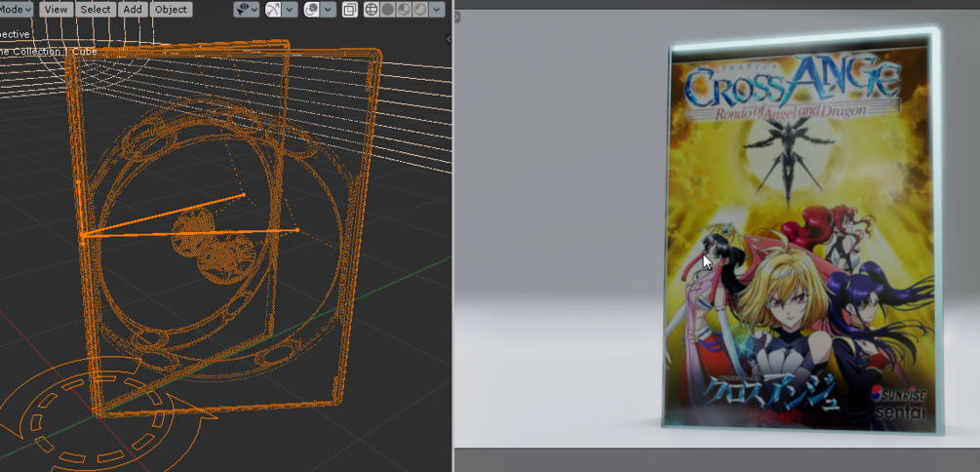Image resolution: width=980 pixels, height=472 pixels.
Task: Open the View menu
Action: pyautogui.click(x=57, y=10)
